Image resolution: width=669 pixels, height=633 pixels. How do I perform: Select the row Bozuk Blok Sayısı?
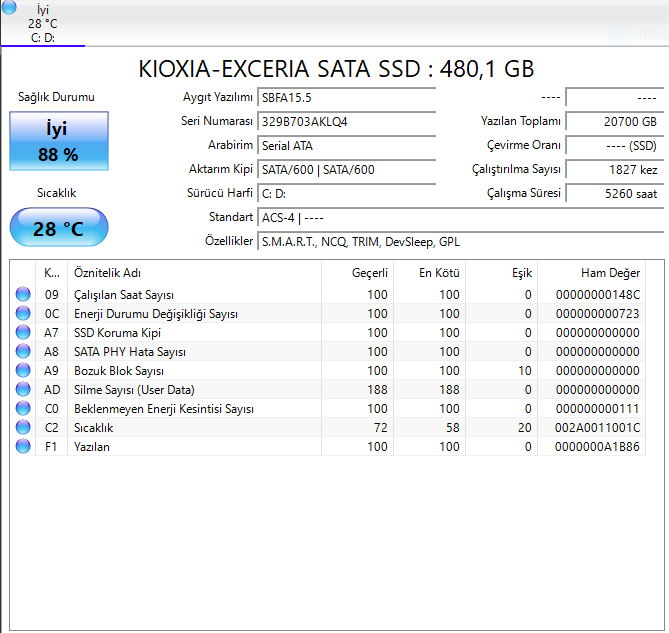tap(328, 370)
